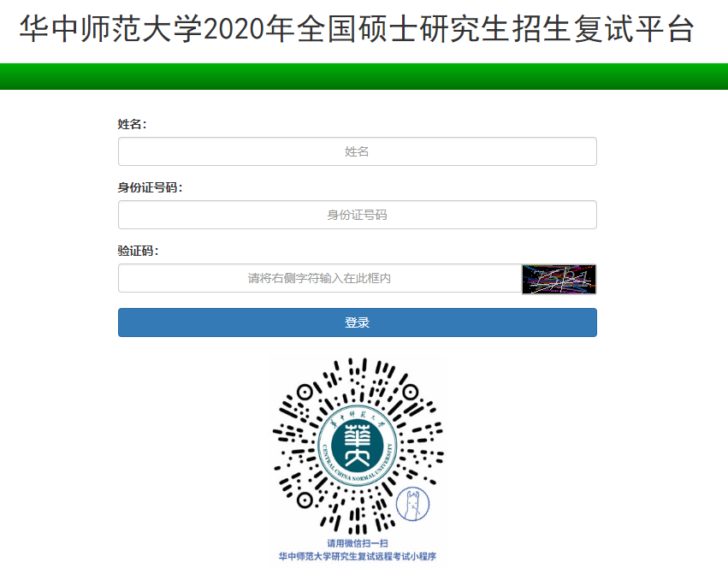This screenshot has width=728, height=574.
Task: Click the page title 华中师范大学2020年全国硕士研究生招生复试平台
Action: (357, 29)
